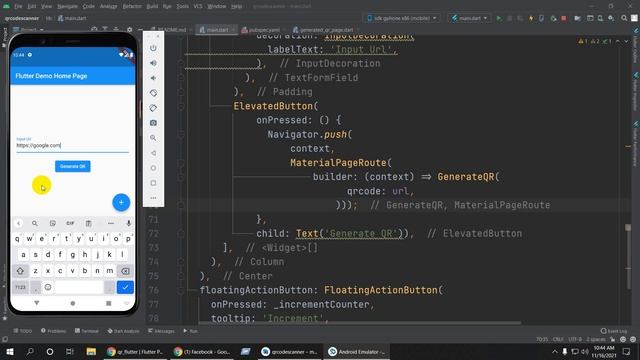Open the Problems tool window
The image size is (640, 360).
(x=53, y=331)
